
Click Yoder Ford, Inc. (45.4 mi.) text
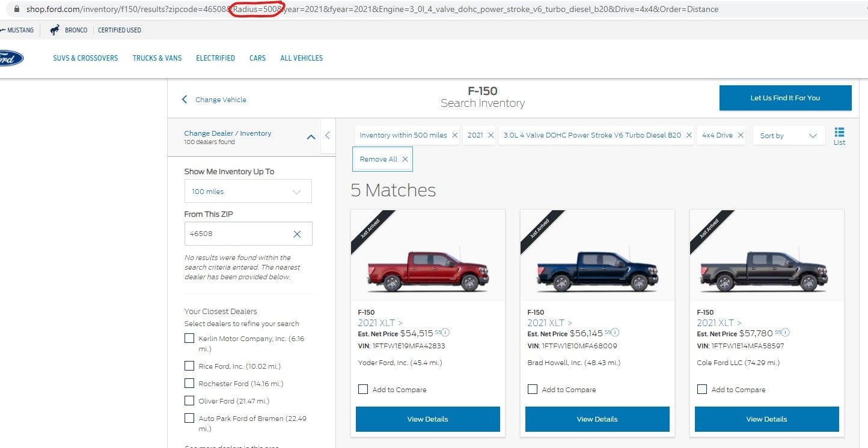coord(400,363)
